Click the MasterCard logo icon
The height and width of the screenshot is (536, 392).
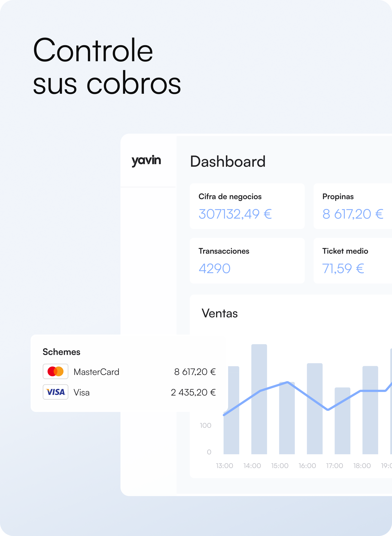tap(56, 371)
